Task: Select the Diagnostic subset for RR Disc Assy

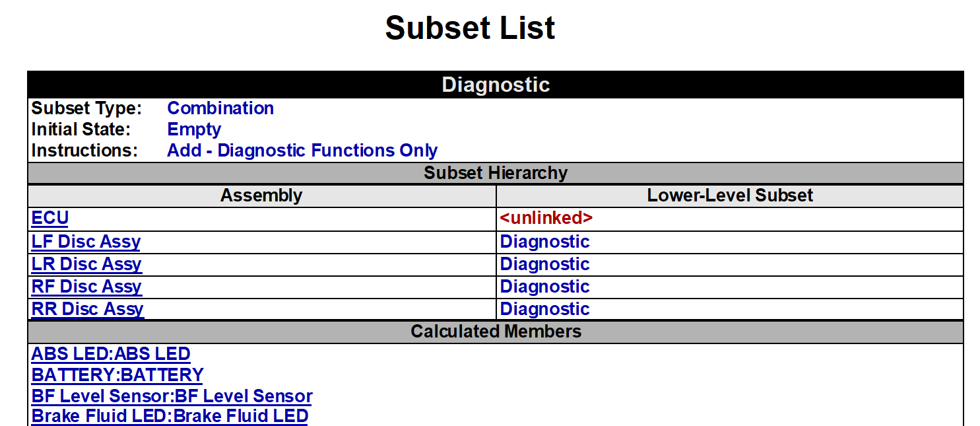Action: click(544, 309)
